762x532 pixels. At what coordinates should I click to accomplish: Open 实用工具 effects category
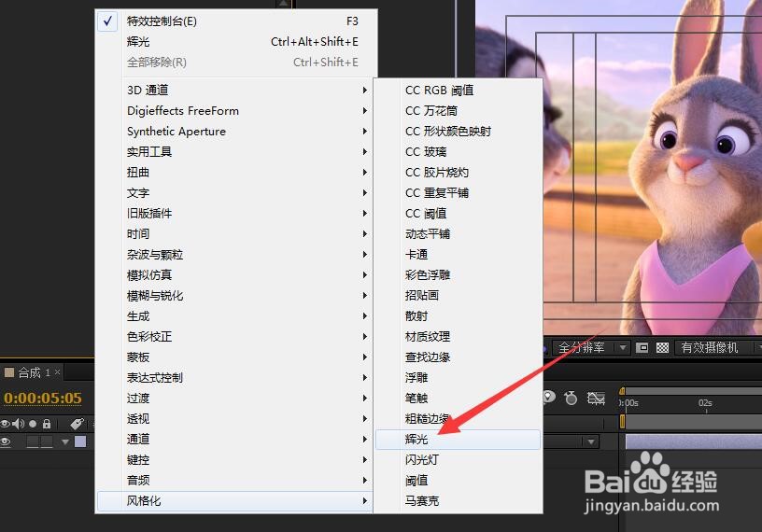[x=235, y=152]
